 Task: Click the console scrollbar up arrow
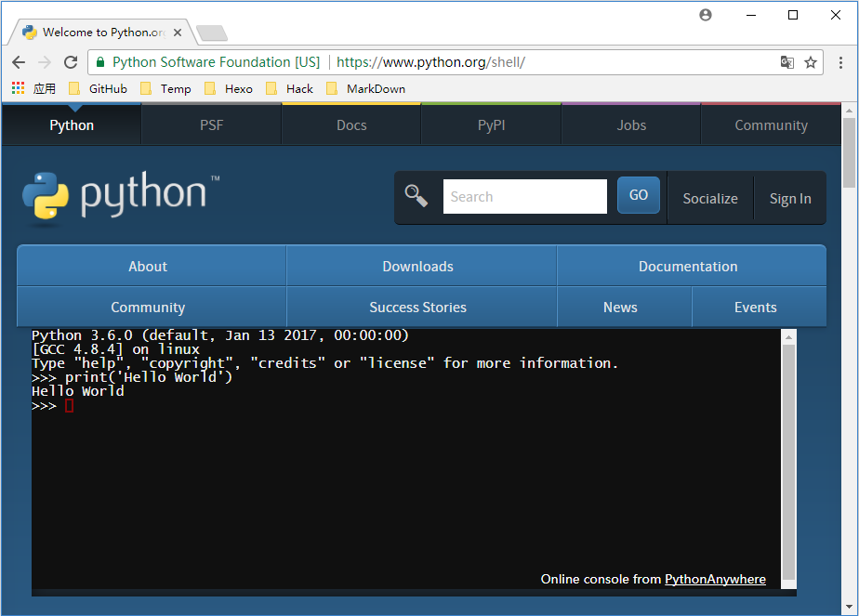click(788, 336)
